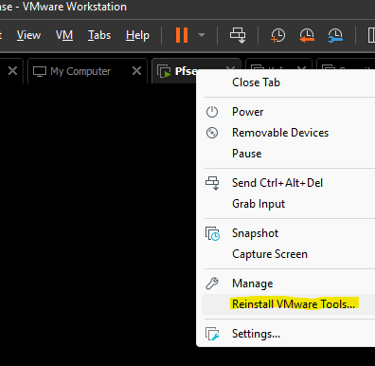Open the snapshot manager wrench-clock icon

click(x=335, y=35)
